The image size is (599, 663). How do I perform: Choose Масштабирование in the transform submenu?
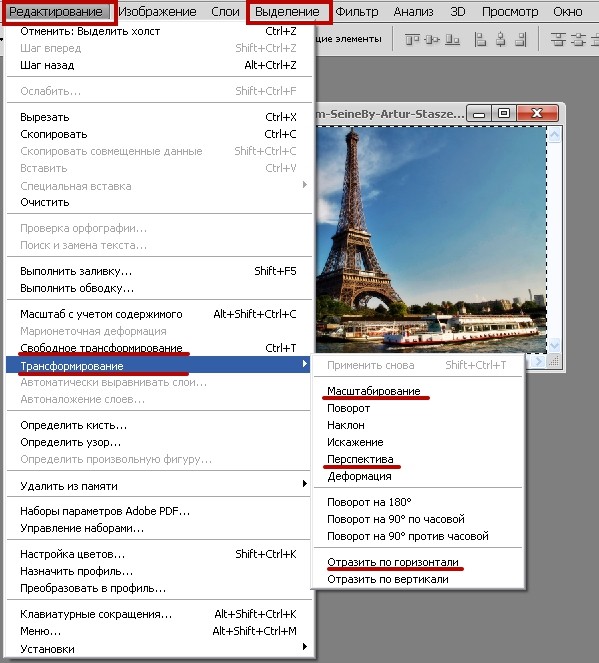374,391
